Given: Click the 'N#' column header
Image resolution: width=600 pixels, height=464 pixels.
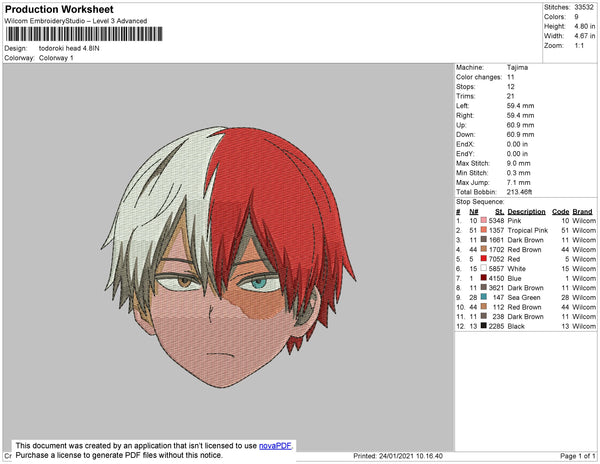Looking at the screenshot, I should pos(474,212).
